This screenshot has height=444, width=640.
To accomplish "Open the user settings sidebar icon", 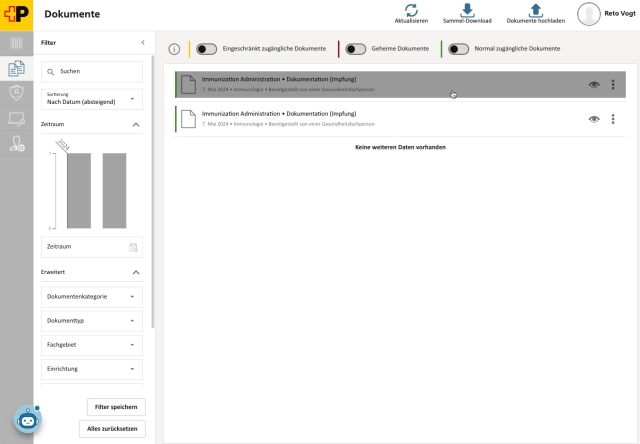I will pyautogui.click(x=17, y=144).
